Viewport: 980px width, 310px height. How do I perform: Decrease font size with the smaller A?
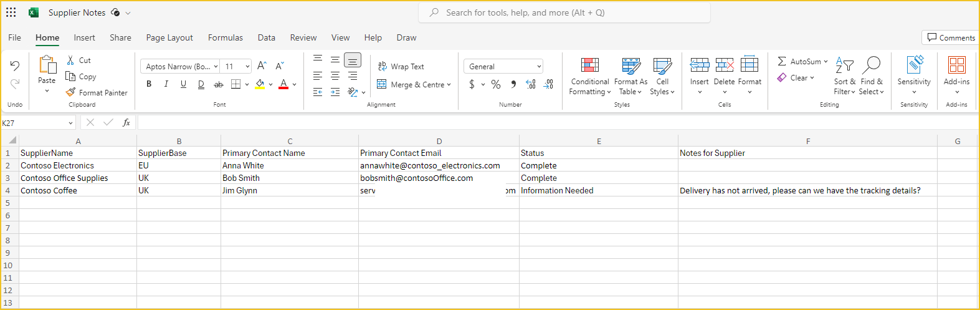(280, 65)
